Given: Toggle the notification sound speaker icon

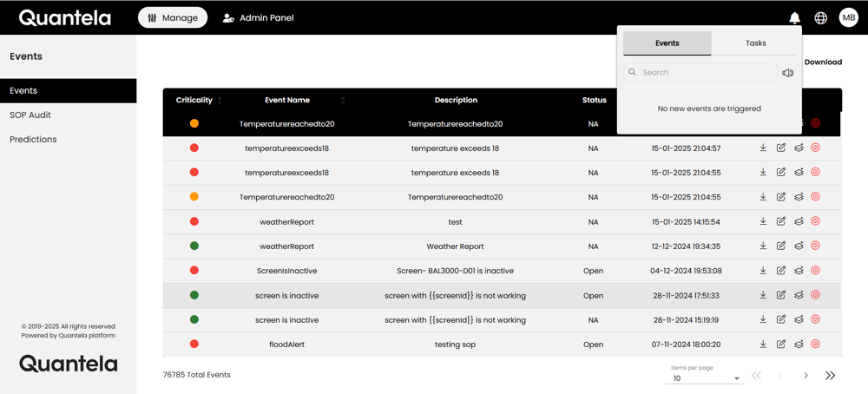Looking at the screenshot, I should click(787, 73).
